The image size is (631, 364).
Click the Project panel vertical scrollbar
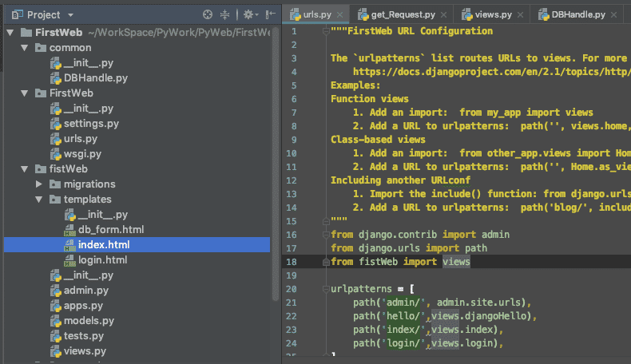tap(276, 160)
